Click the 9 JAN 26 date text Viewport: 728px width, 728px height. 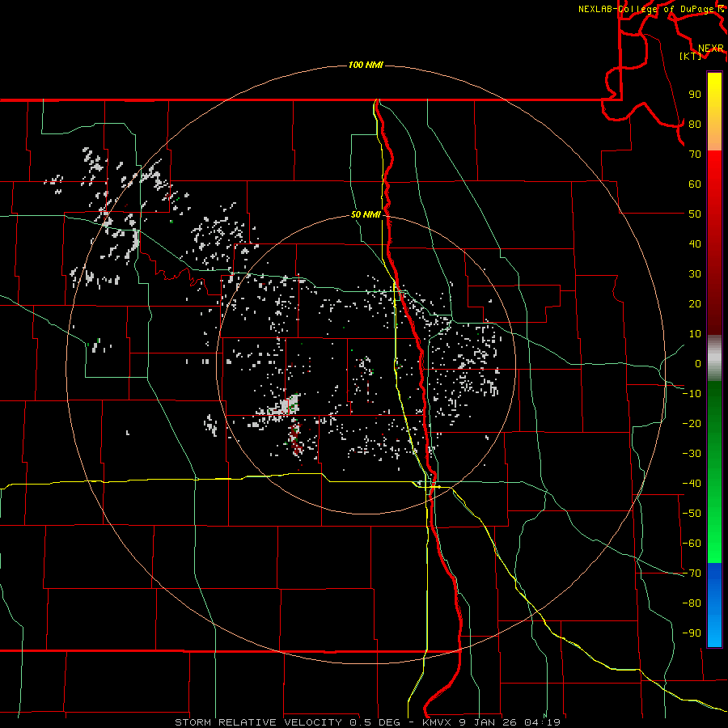pyautogui.click(x=488, y=722)
